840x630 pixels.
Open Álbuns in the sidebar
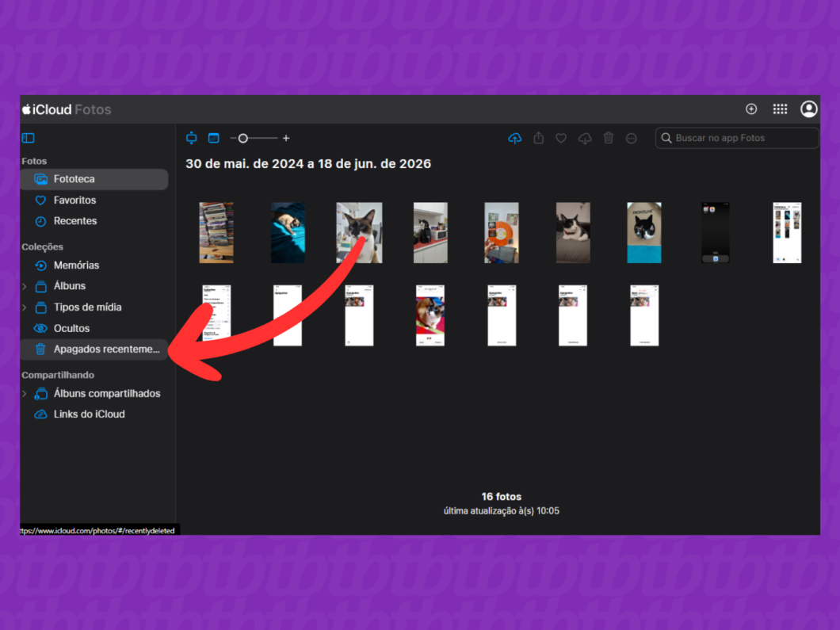[70, 286]
